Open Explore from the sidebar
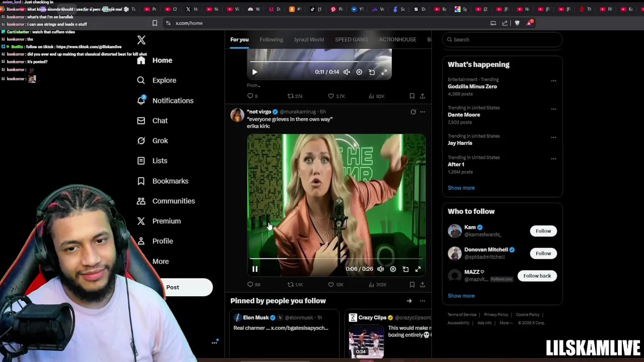 coord(156,80)
